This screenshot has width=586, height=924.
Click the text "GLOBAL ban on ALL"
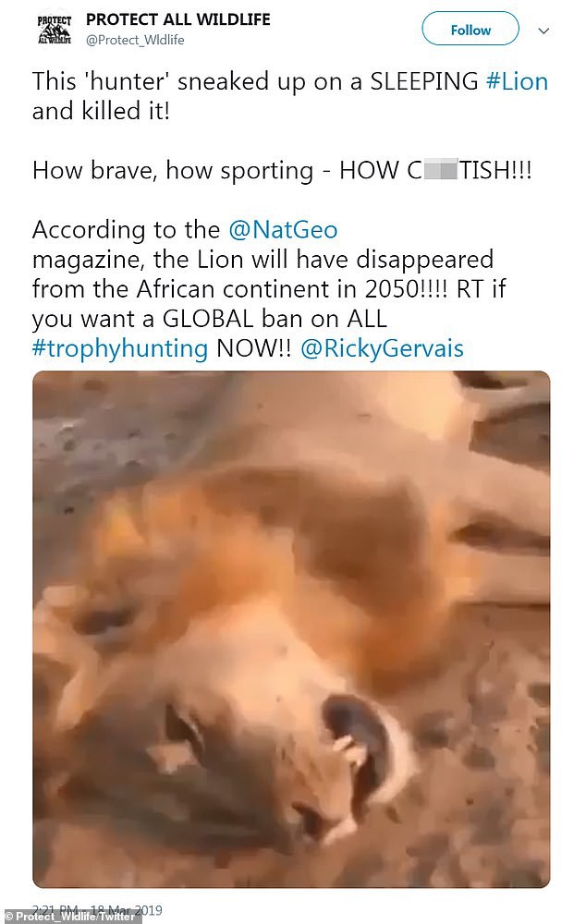click(275, 319)
